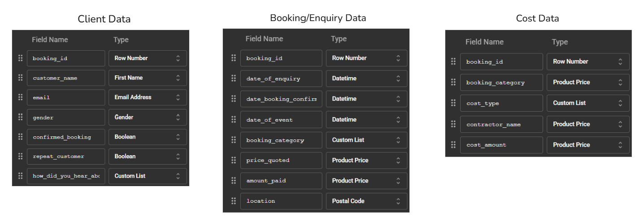This screenshot has width=644, height=222.
Task: Open Email Address type dropdown
Action: click(x=148, y=97)
